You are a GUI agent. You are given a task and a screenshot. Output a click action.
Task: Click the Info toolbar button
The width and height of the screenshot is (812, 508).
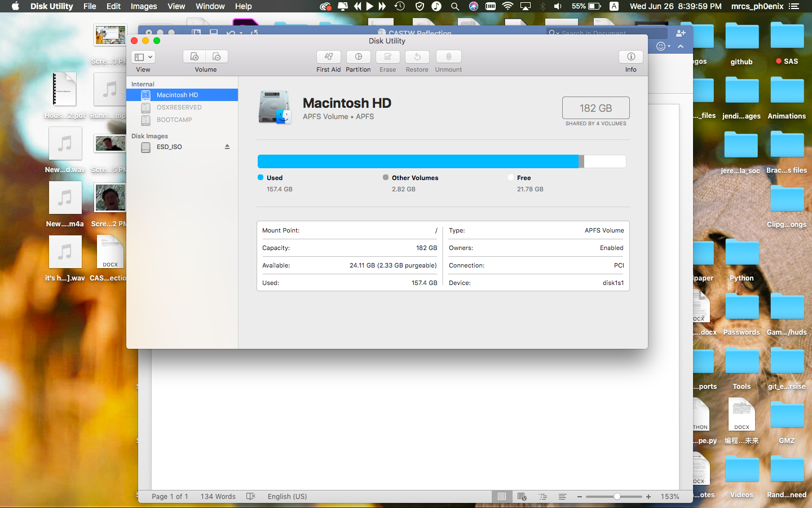[x=631, y=57]
